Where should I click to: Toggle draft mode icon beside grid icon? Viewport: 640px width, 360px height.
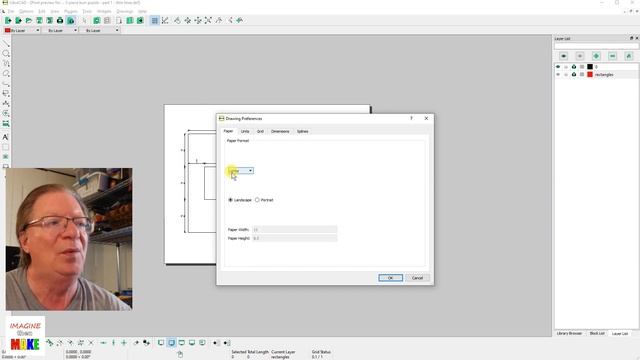(165, 20)
